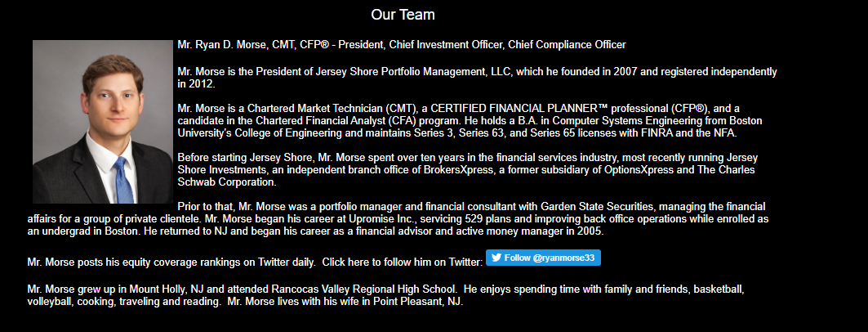
Task: Click the "Our Team" heading
Action: tap(403, 15)
